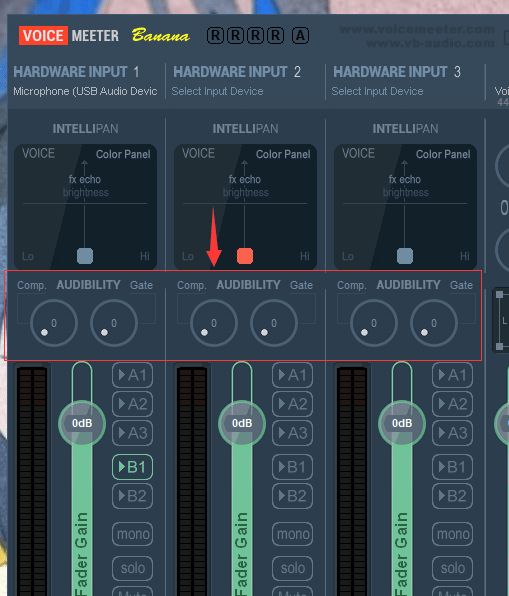Enable A1 routing on Hardware Input 3
Image resolution: width=509 pixels, height=596 pixels.
452,375
